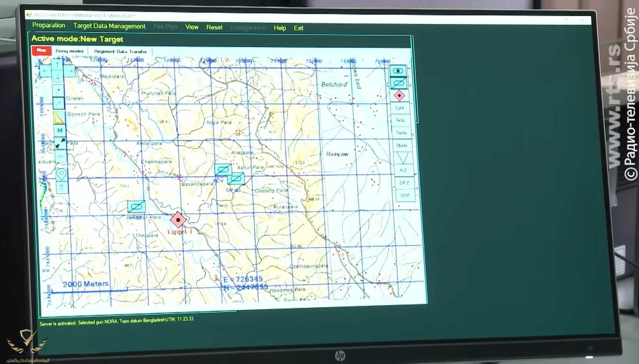This screenshot has width=639, height=364.
Task: Click the FirAz button
Action: [x=400, y=120]
